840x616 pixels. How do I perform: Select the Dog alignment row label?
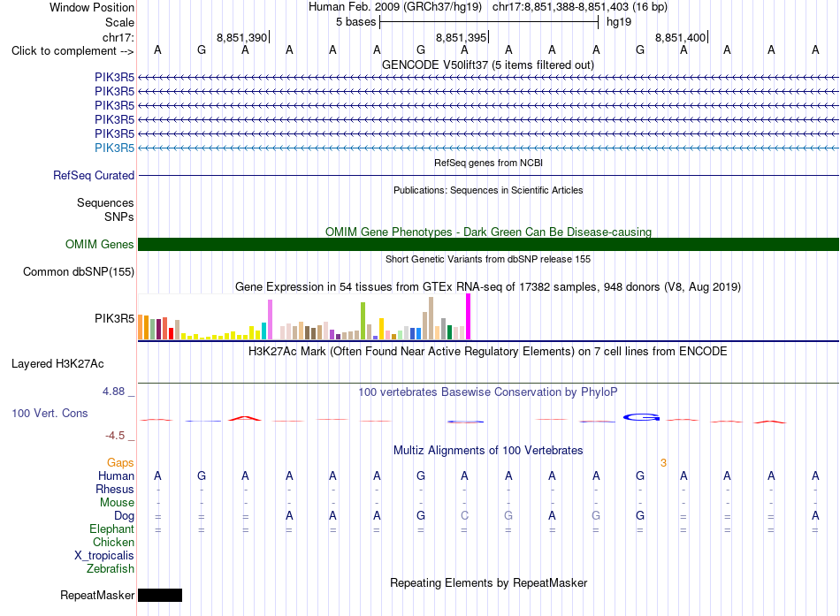[x=124, y=516]
